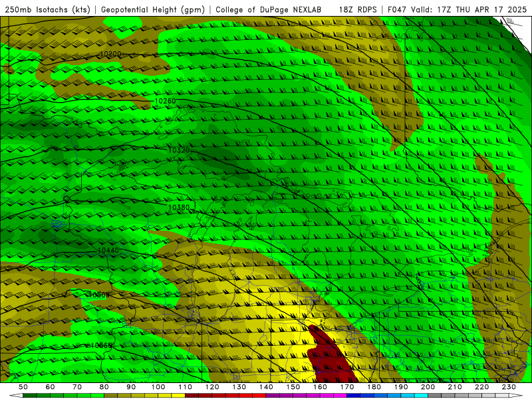Click the 'Valid: 17Z THU APR 17 2025' text
The image size is (532, 399).
469,9
